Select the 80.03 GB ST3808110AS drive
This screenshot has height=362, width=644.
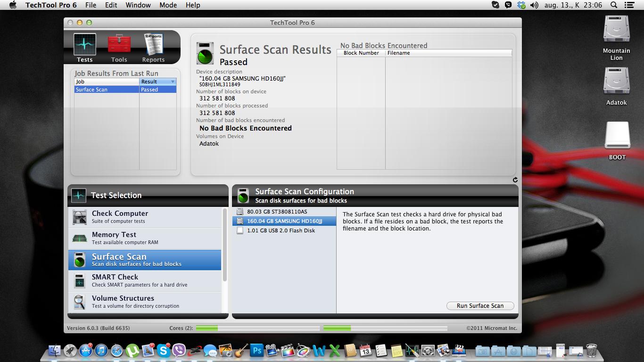coord(284,212)
